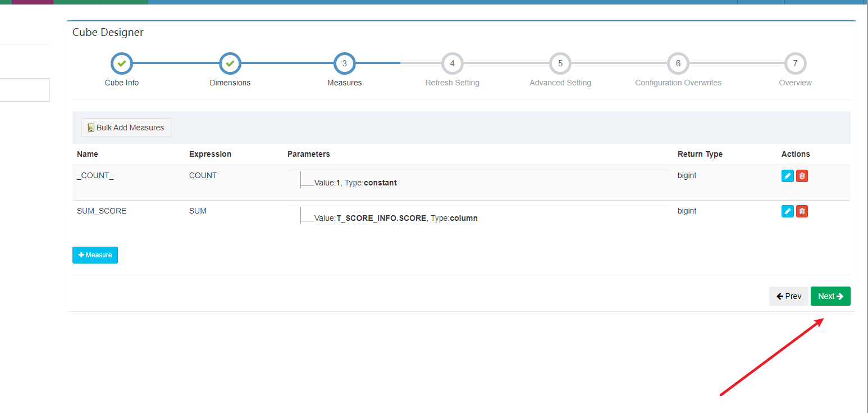Open the Overview step label
The width and height of the screenshot is (868, 413).
pos(796,83)
